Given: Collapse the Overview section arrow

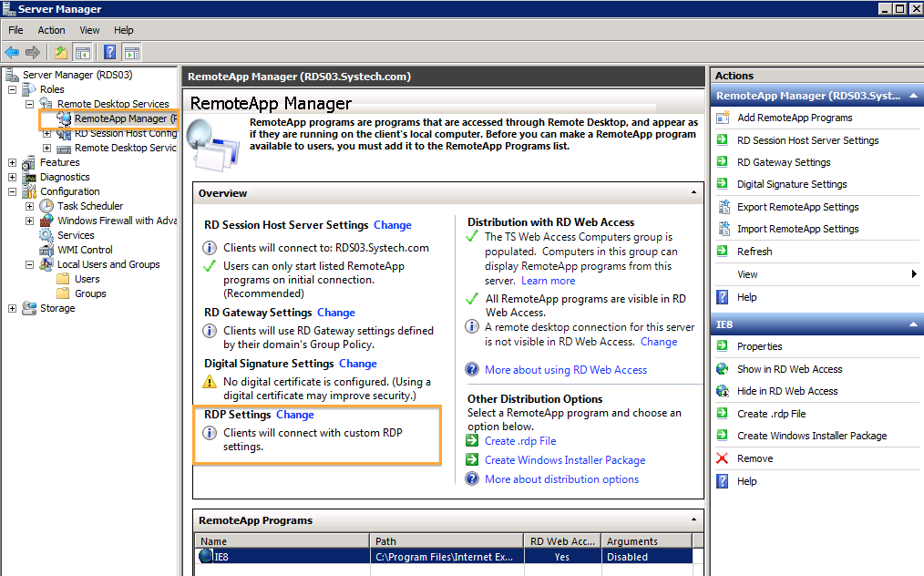Looking at the screenshot, I should [x=693, y=193].
